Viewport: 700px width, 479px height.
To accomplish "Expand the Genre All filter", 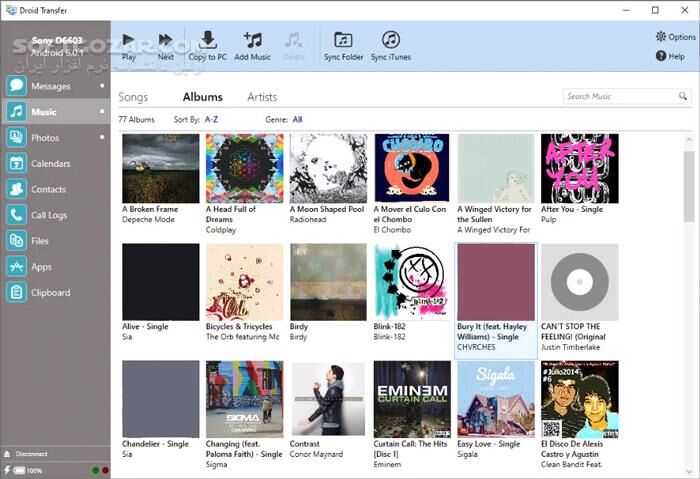I will pyautogui.click(x=297, y=119).
